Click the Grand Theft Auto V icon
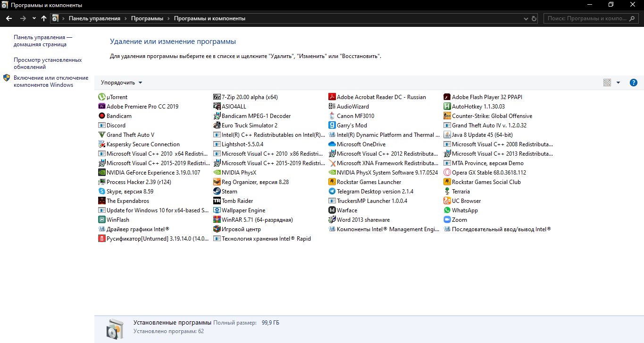The image size is (644, 343). click(101, 135)
